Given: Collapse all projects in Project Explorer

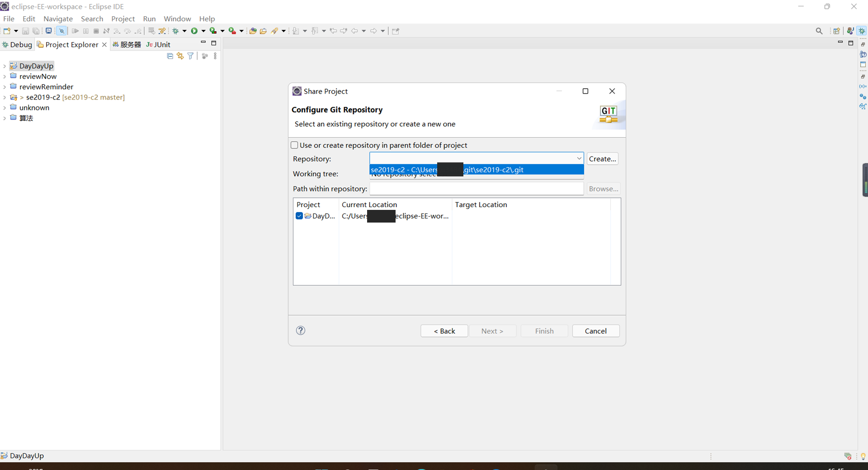Looking at the screenshot, I should [170, 56].
